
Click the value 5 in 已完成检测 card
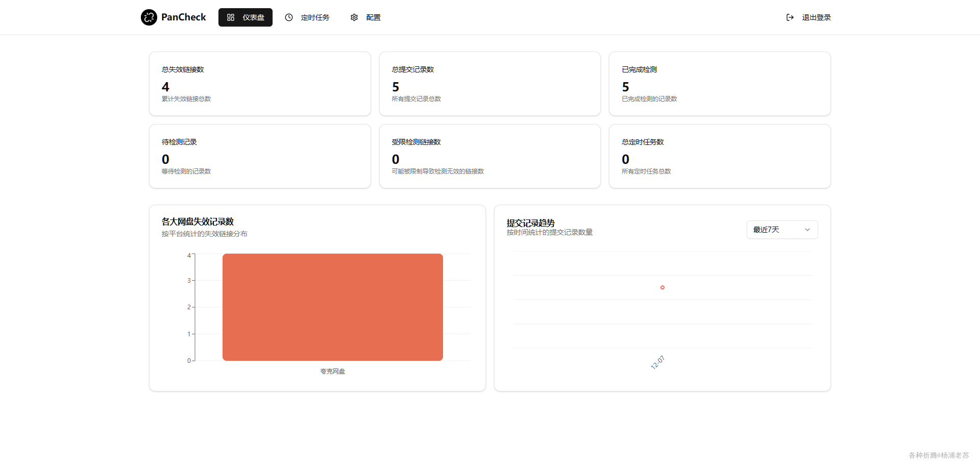click(625, 87)
